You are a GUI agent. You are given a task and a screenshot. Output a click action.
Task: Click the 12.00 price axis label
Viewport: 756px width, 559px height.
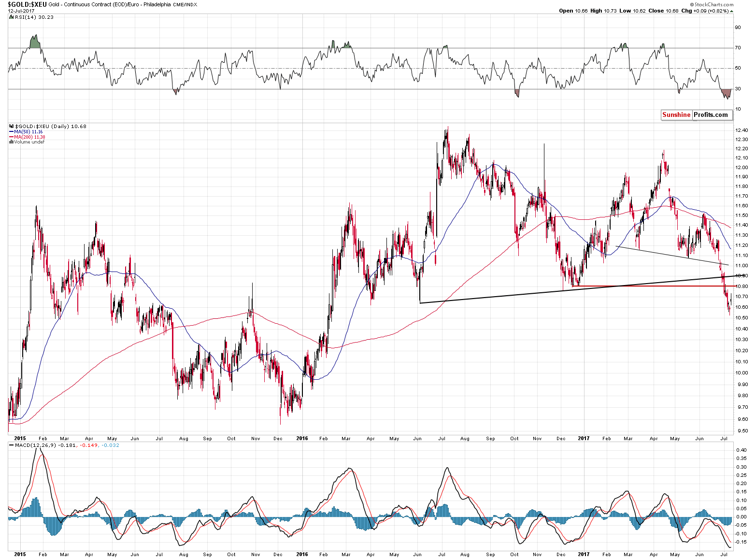tap(742, 168)
